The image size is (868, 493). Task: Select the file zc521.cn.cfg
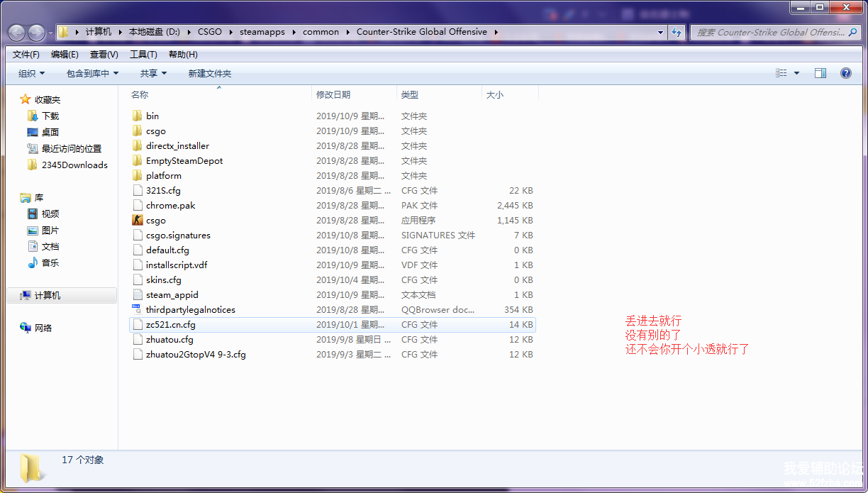click(x=333, y=324)
